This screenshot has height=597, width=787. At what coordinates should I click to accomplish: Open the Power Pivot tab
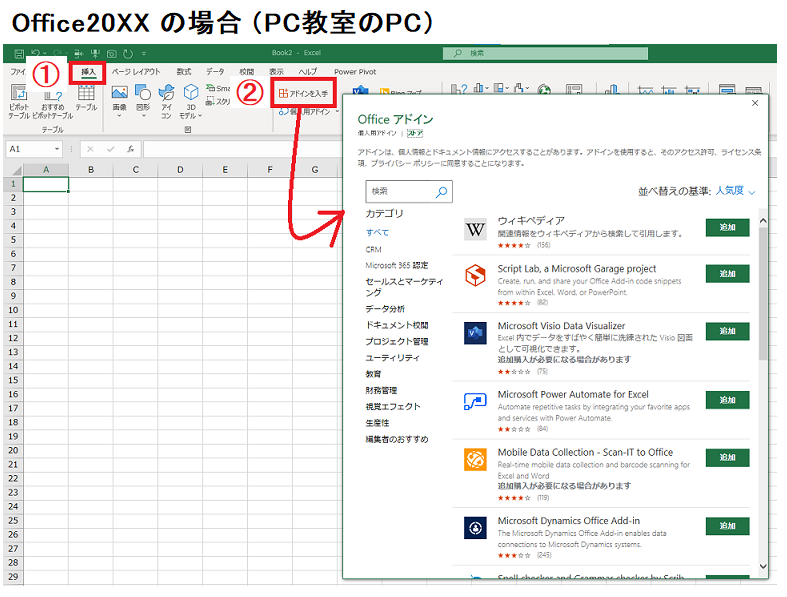coord(355,72)
